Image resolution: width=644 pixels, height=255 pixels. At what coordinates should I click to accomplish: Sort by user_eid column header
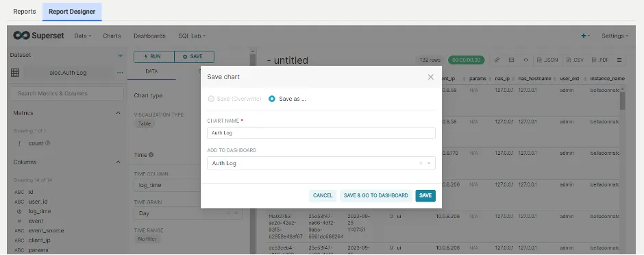pos(569,78)
